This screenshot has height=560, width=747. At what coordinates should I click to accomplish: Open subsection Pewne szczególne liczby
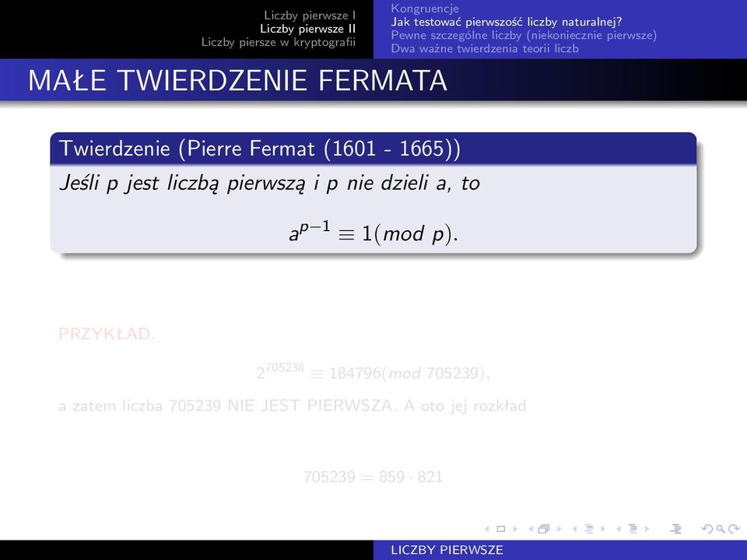(x=524, y=35)
